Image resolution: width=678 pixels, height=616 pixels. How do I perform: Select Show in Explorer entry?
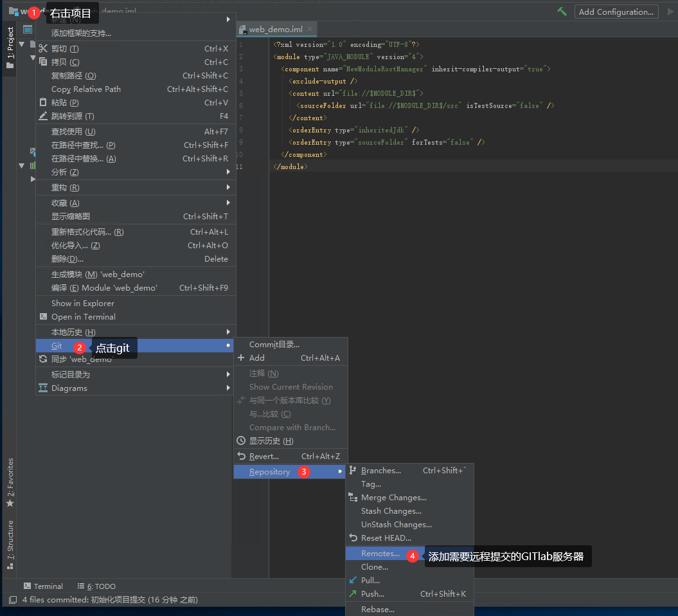(x=136, y=303)
